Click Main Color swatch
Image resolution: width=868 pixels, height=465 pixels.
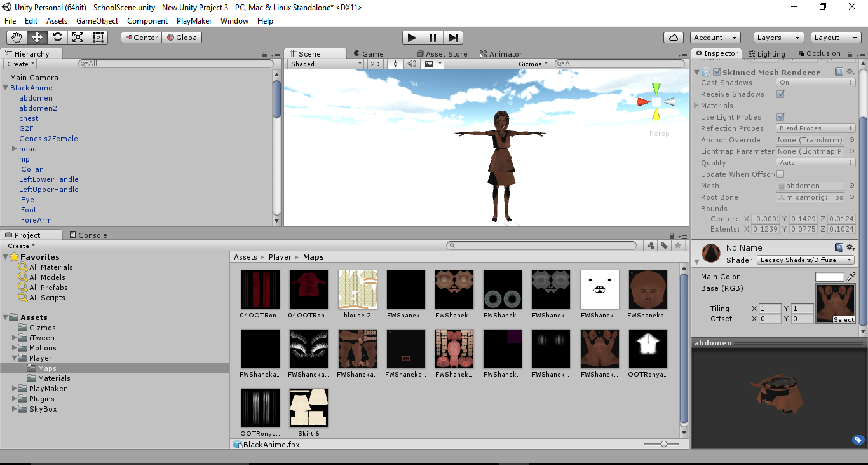point(830,277)
